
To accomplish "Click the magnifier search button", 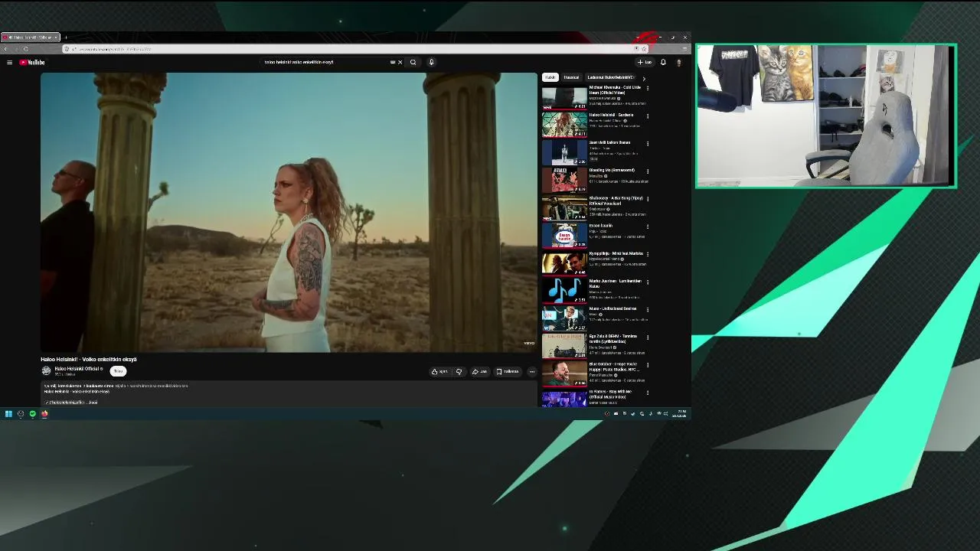I will [413, 62].
